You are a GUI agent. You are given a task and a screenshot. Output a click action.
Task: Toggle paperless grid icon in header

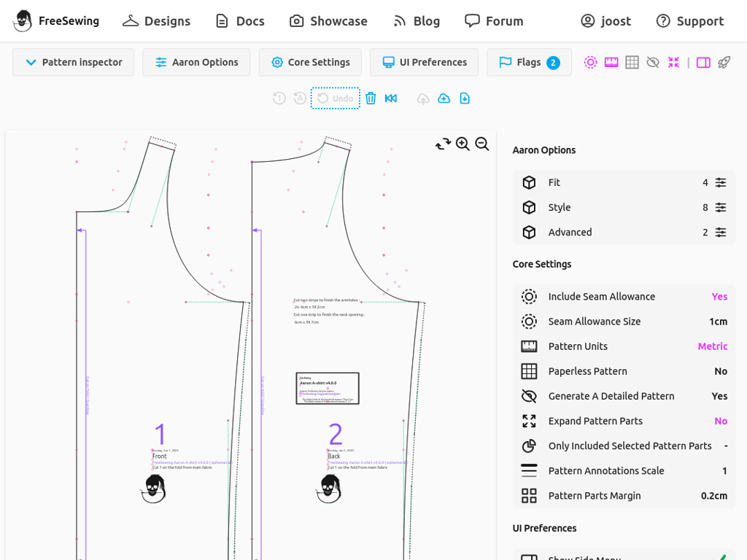[632, 63]
